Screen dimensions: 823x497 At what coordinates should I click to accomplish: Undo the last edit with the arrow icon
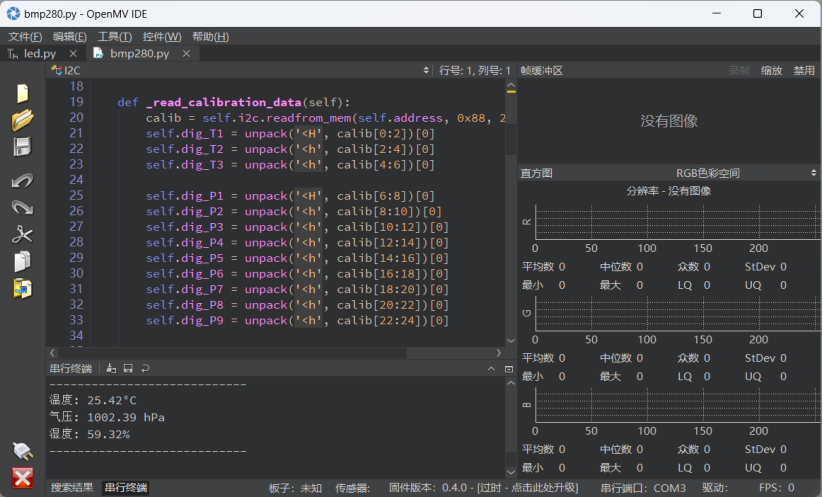22,181
